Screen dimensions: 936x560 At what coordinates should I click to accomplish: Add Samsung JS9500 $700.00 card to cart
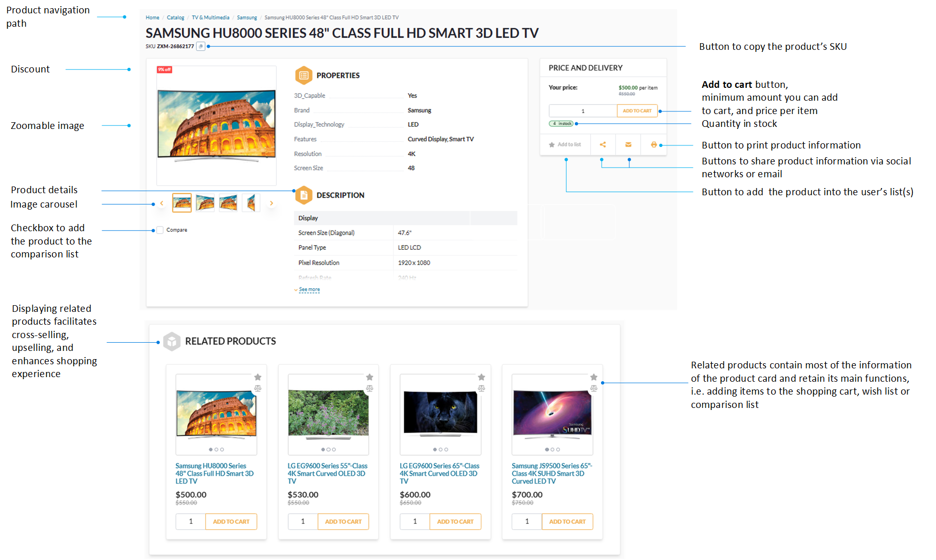click(567, 521)
